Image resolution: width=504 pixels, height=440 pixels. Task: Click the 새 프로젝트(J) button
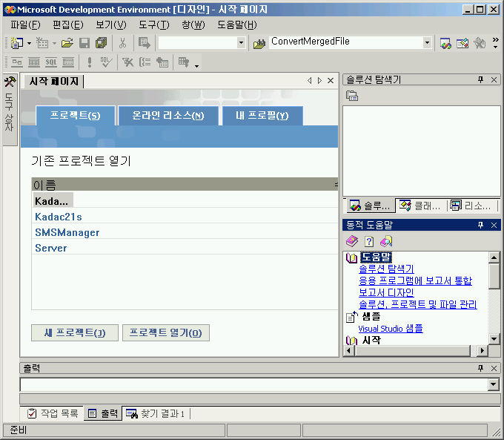(x=75, y=332)
